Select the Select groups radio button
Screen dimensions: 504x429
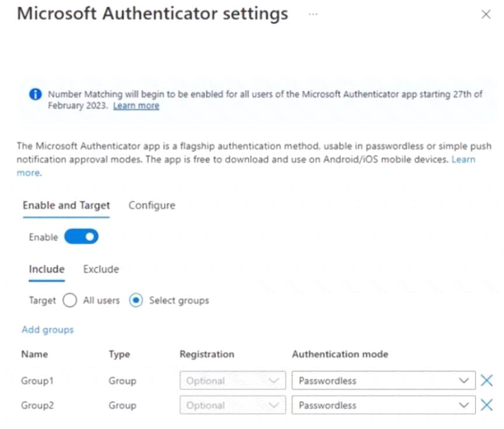coord(136,300)
